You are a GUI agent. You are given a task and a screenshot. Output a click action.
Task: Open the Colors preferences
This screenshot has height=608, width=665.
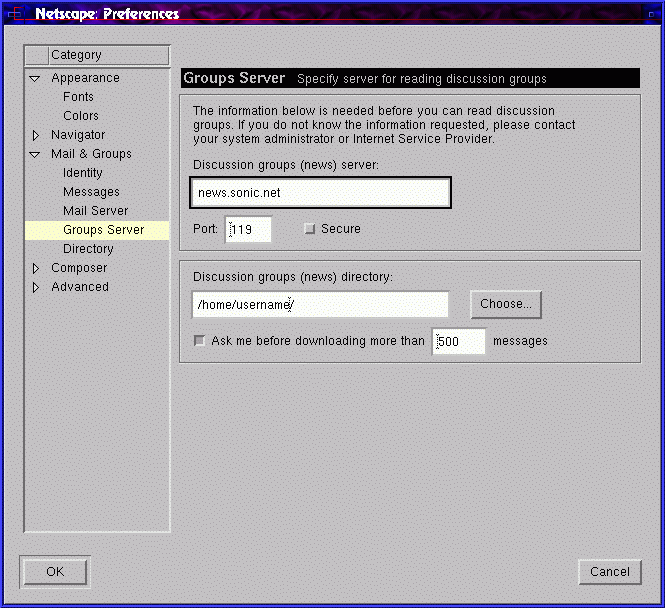pyautogui.click(x=81, y=116)
